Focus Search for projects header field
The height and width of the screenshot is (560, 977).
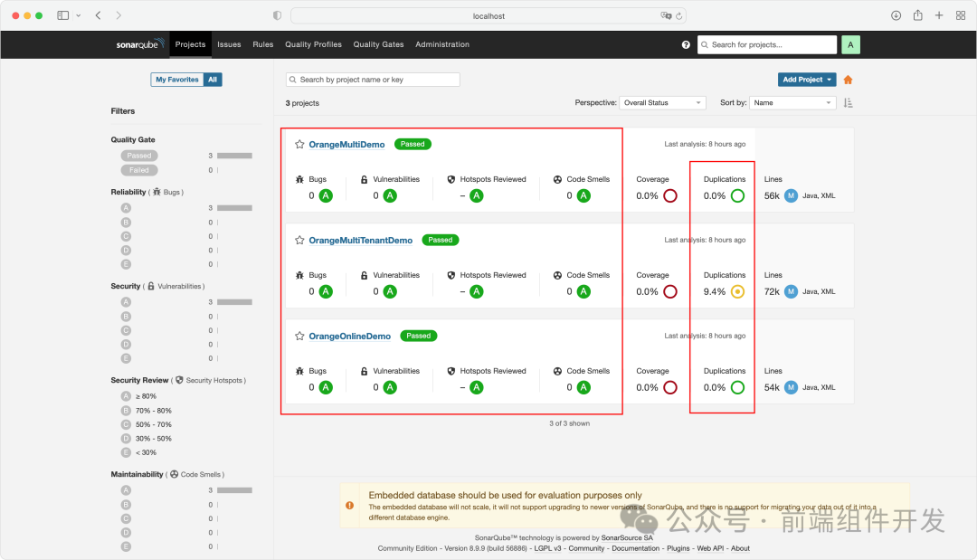[x=767, y=45]
